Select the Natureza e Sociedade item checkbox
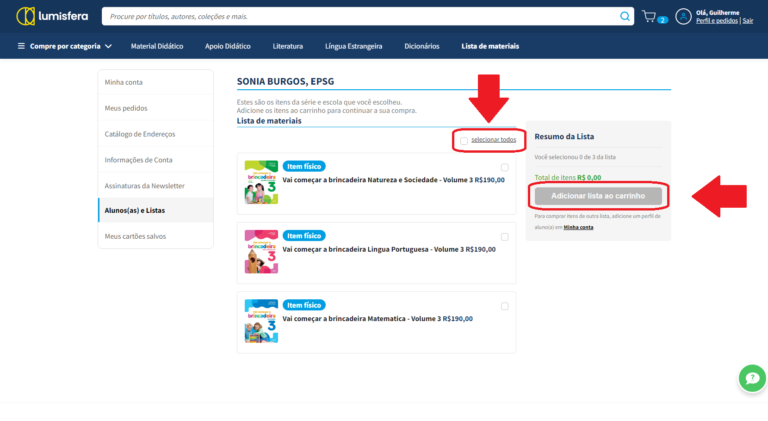 (x=505, y=167)
